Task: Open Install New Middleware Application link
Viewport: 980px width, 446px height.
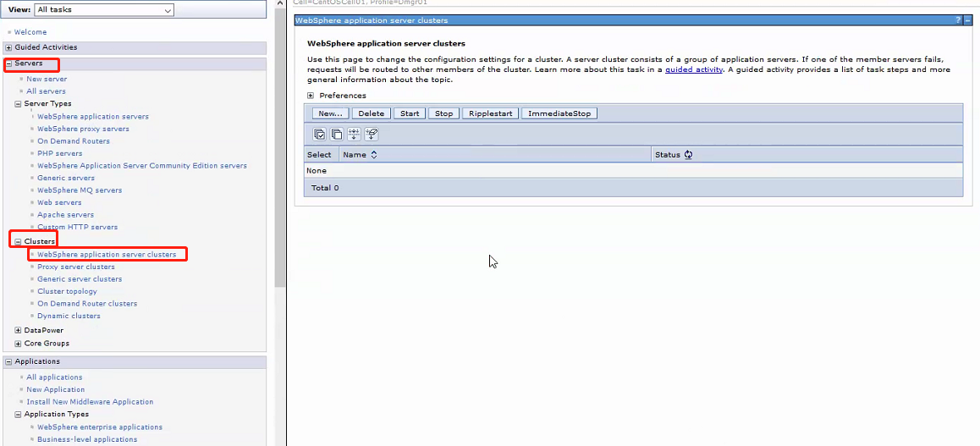Action: tap(90, 402)
